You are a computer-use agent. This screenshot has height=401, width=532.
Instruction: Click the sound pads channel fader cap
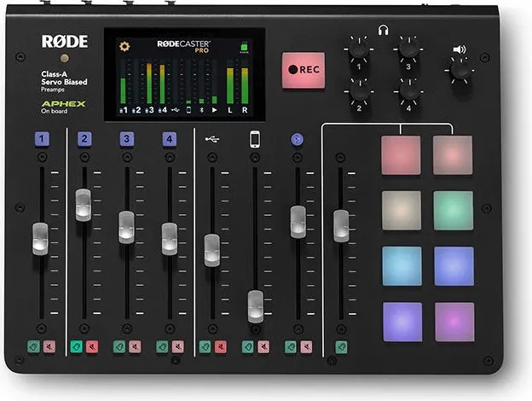pyautogui.click(x=341, y=226)
